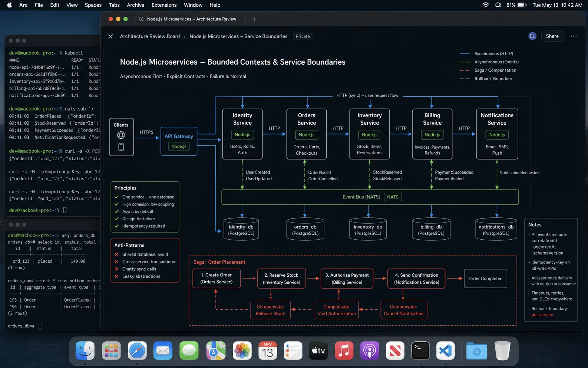
Task: Open the Spaces menu
Action: click(x=93, y=5)
